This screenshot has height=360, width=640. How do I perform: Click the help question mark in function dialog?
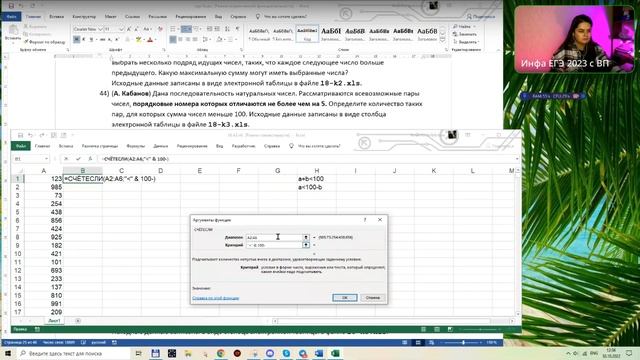tap(365, 220)
